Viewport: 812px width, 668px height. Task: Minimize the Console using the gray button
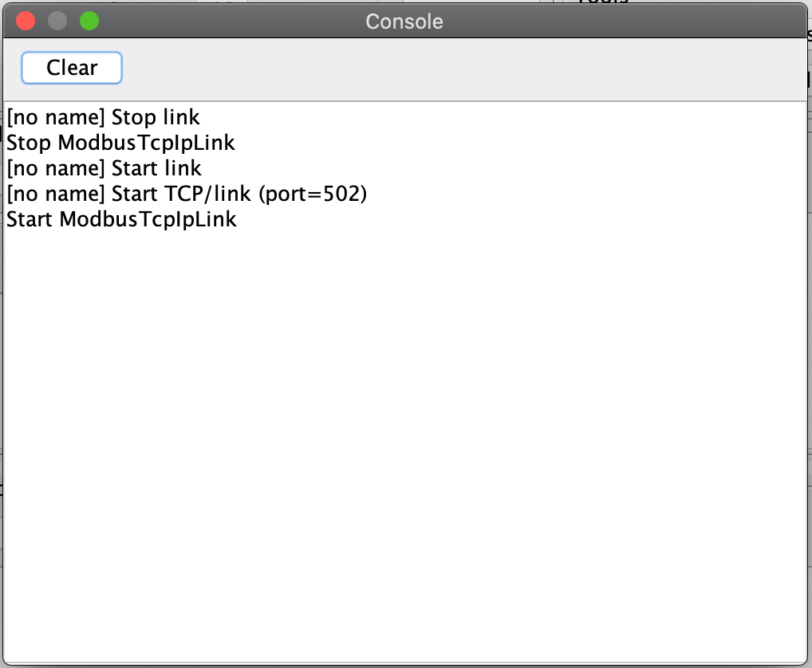point(57,22)
